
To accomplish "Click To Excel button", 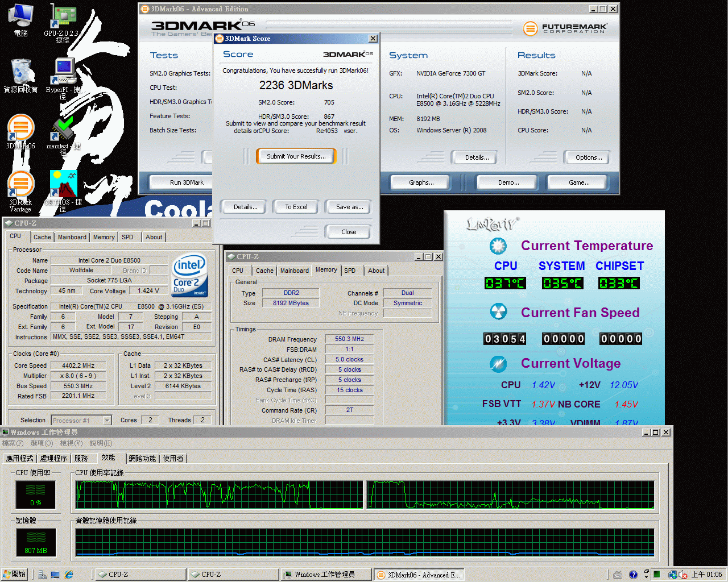I will [296, 207].
